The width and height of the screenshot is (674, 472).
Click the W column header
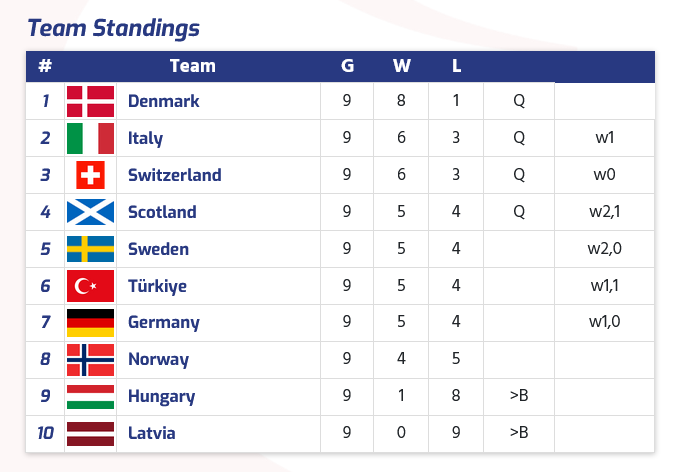401,66
